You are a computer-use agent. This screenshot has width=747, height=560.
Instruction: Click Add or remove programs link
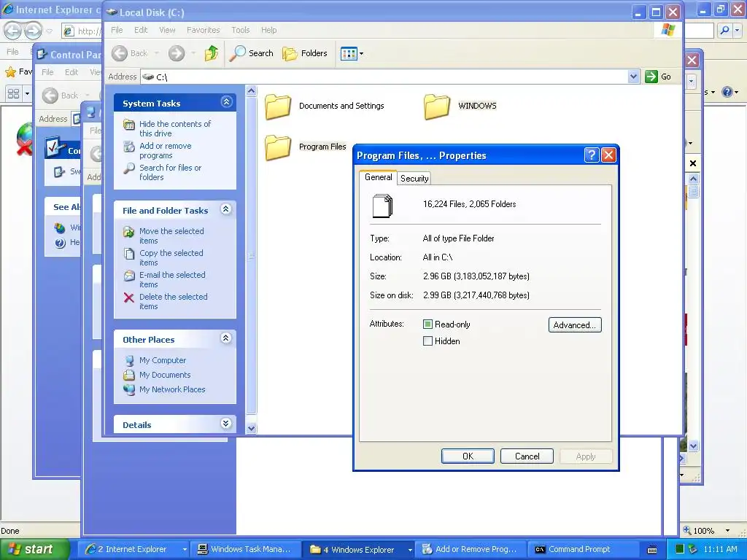166,150
